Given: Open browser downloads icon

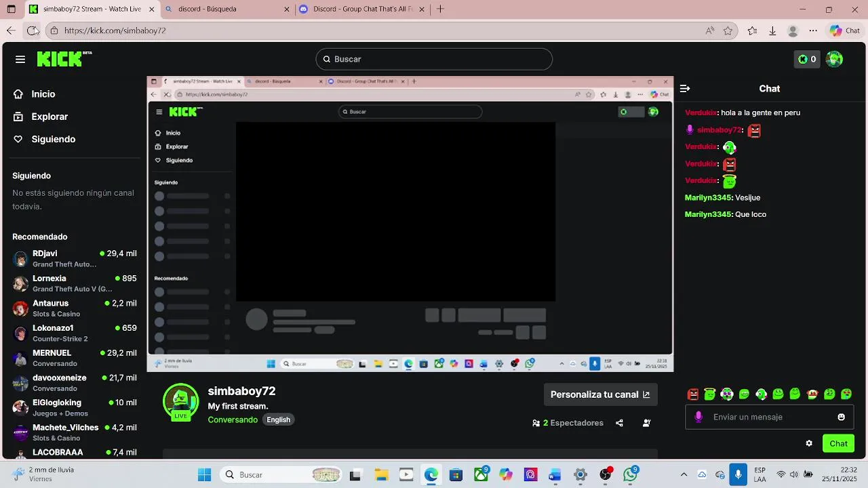Looking at the screenshot, I should click(x=772, y=30).
